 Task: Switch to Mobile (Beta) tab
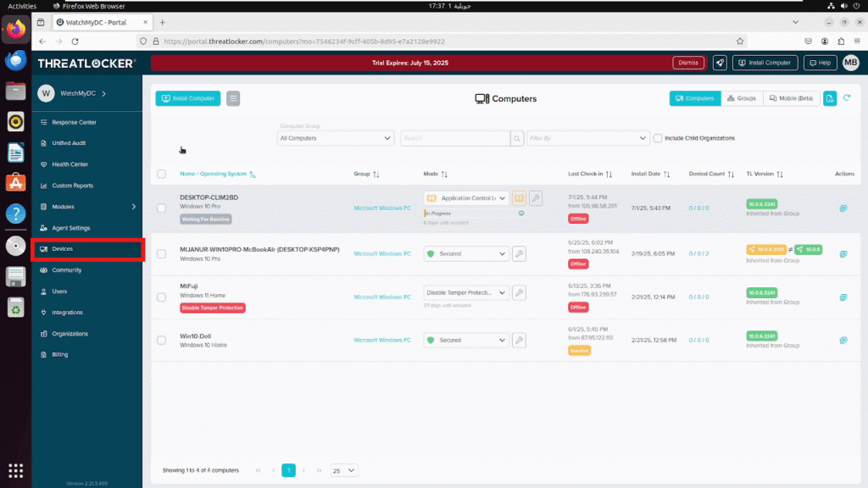tap(791, 98)
